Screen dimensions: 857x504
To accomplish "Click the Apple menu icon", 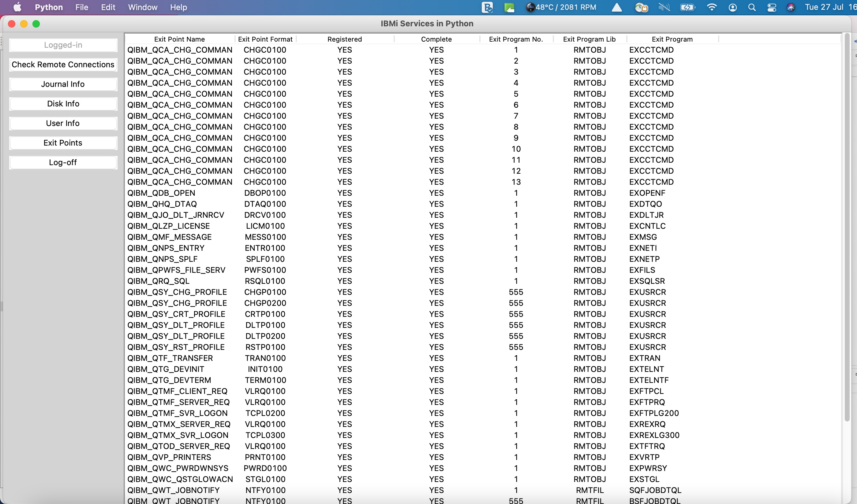I will coord(17,7).
